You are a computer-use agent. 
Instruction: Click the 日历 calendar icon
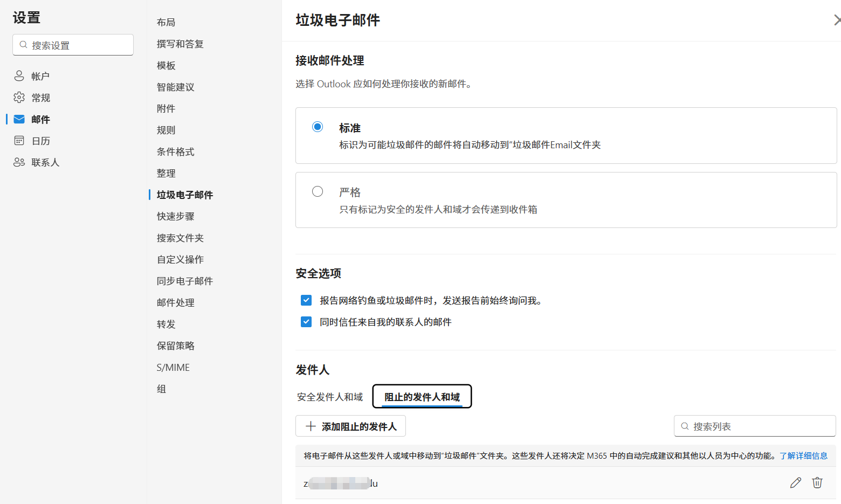[19, 141]
